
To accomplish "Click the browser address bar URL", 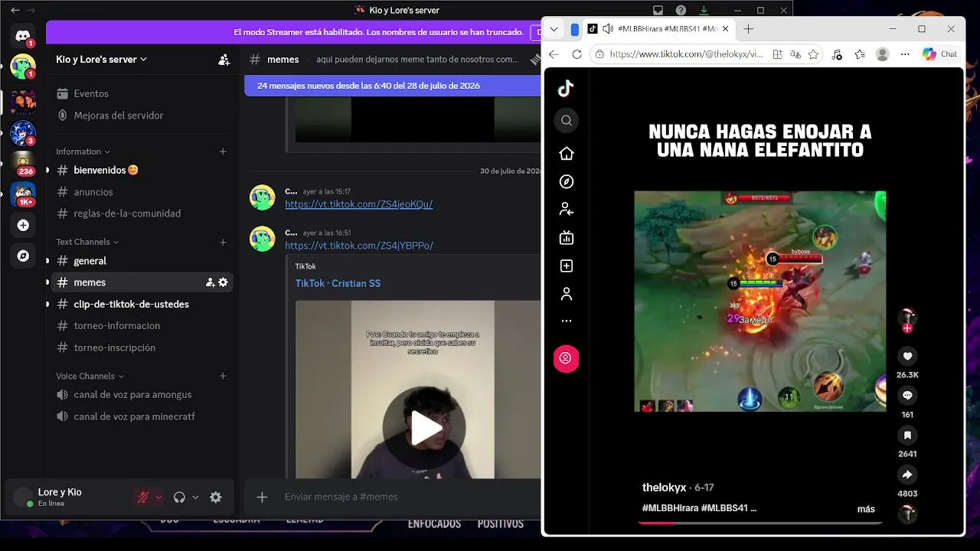I will 687,54.
